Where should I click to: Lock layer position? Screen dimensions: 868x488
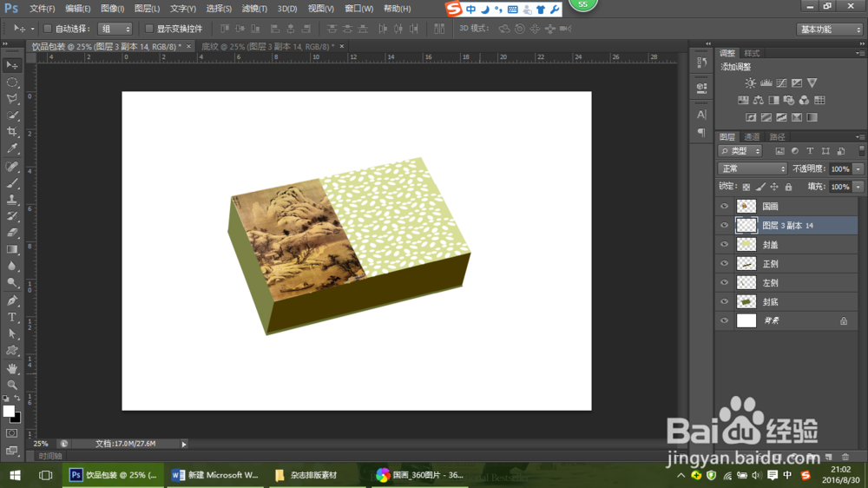[774, 188]
